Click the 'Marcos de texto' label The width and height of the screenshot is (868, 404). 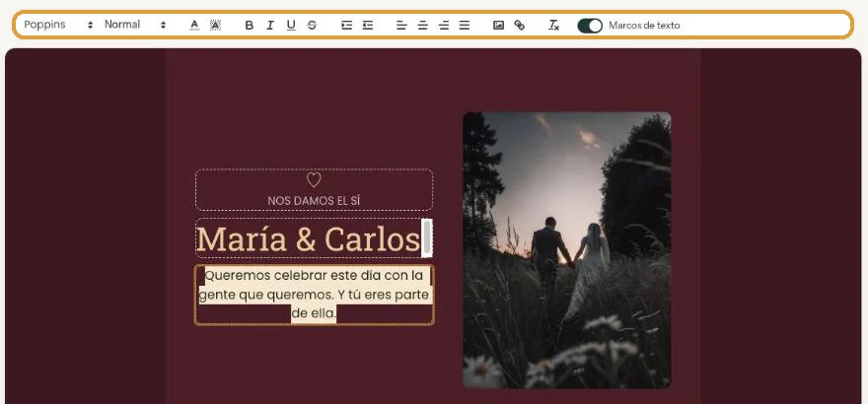coord(644,26)
